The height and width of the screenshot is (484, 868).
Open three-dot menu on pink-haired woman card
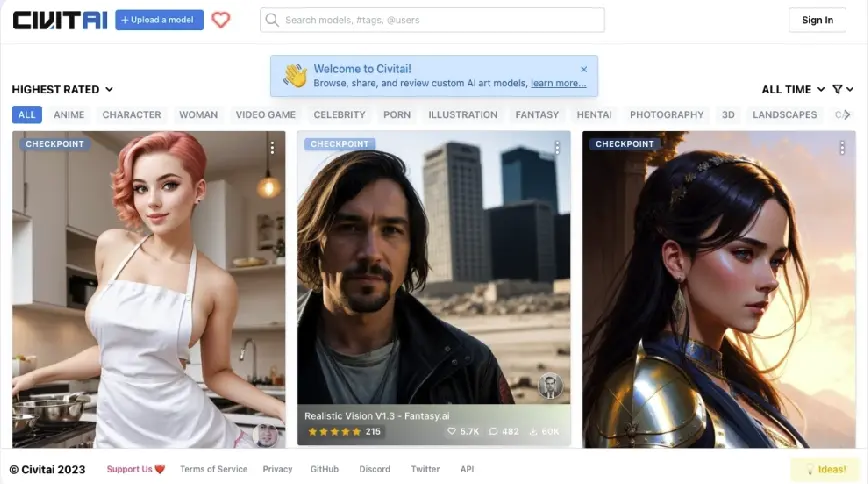[272, 148]
